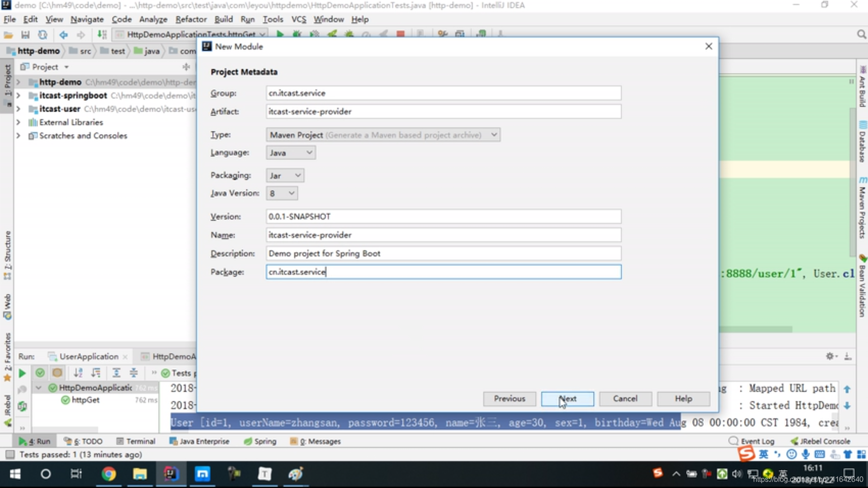Switch to UserApplication run tab
The image size is (868, 488).
[89, 357]
